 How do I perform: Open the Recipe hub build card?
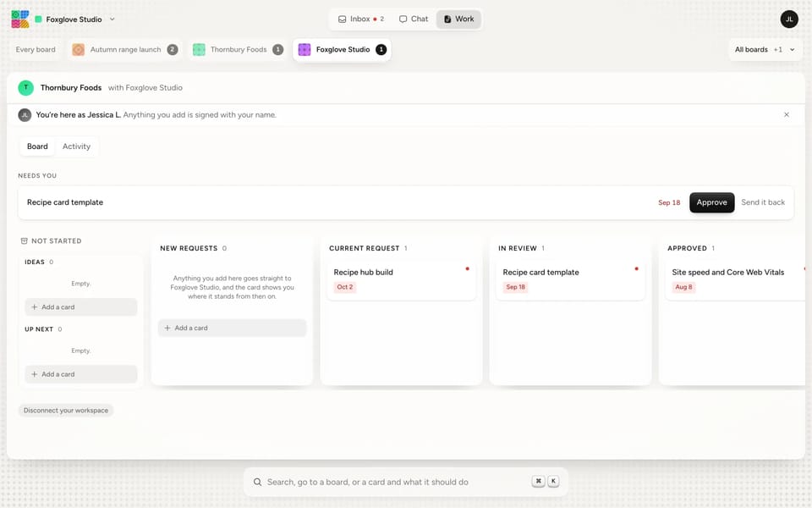(x=401, y=280)
